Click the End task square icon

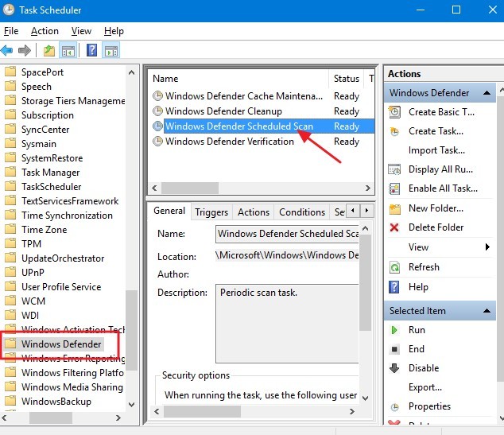click(x=395, y=349)
